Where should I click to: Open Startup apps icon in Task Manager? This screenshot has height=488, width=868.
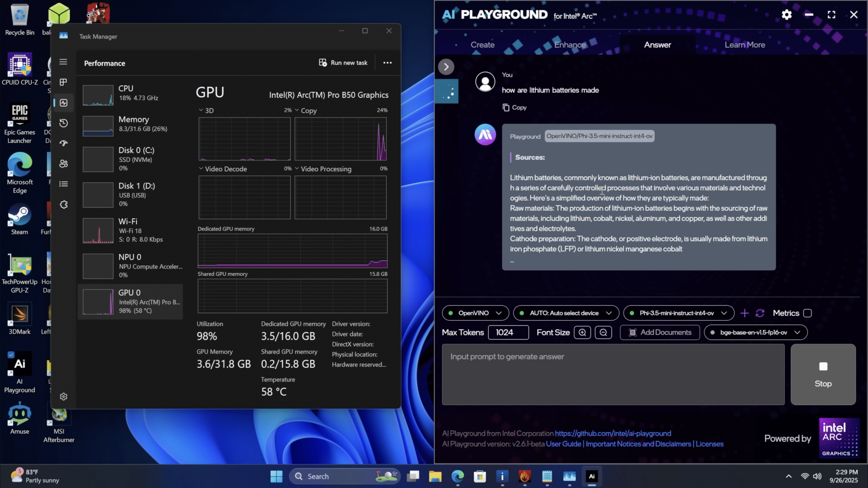[x=63, y=143]
